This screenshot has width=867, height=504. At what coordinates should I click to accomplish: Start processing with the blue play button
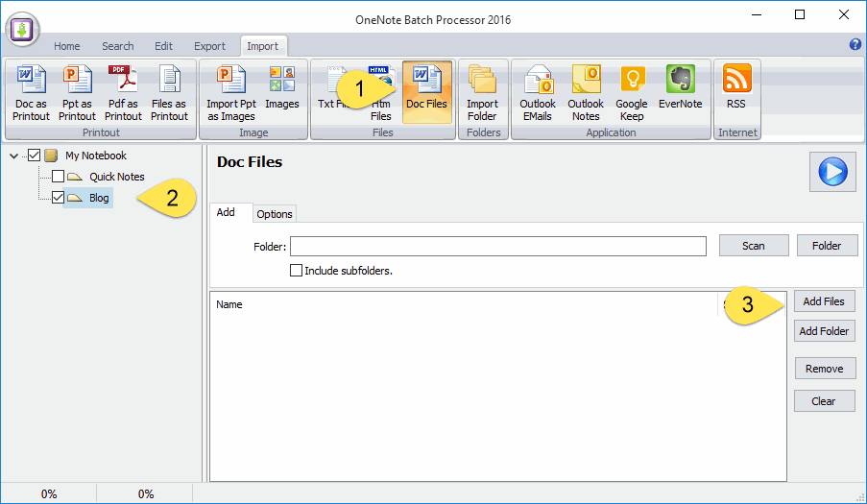(832, 172)
